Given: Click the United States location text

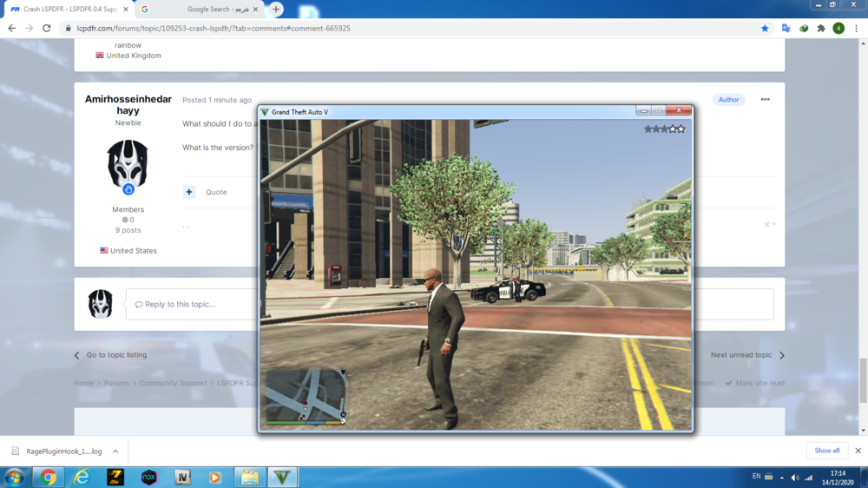Looking at the screenshot, I should [134, 251].
